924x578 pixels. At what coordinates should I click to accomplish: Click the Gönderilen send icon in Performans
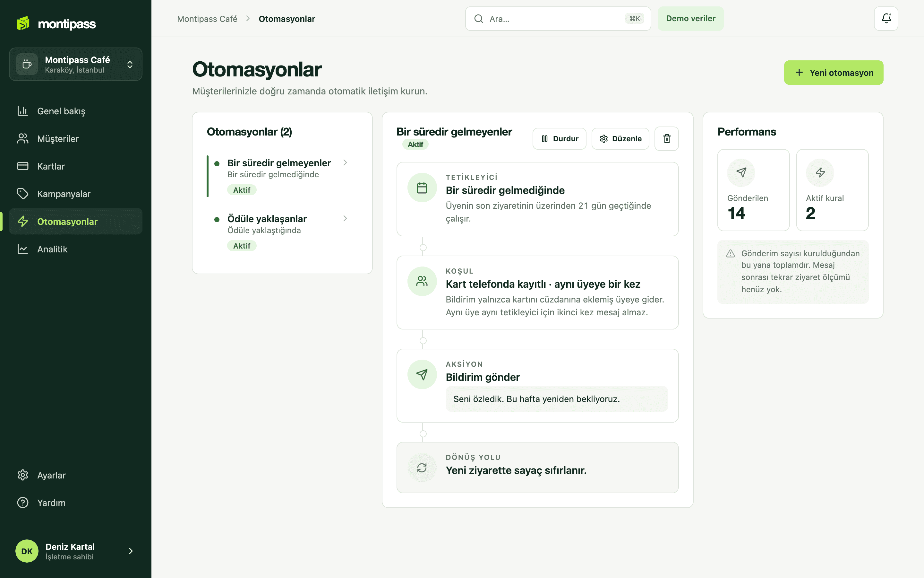pos(741,172)
